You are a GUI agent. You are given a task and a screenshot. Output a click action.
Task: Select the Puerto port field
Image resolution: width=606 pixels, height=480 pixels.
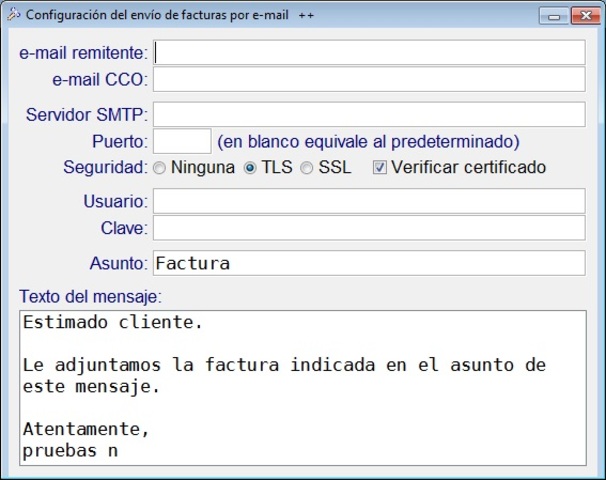point(182,141)
